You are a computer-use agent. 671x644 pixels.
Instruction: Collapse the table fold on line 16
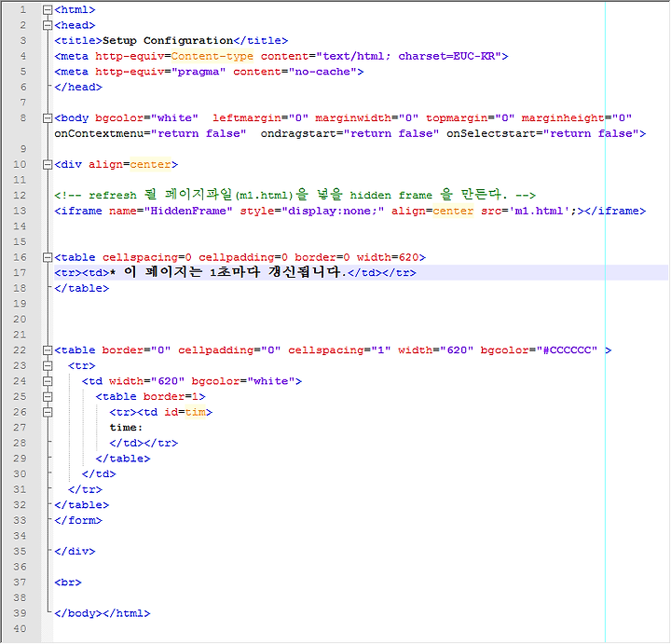click(48, 257)
